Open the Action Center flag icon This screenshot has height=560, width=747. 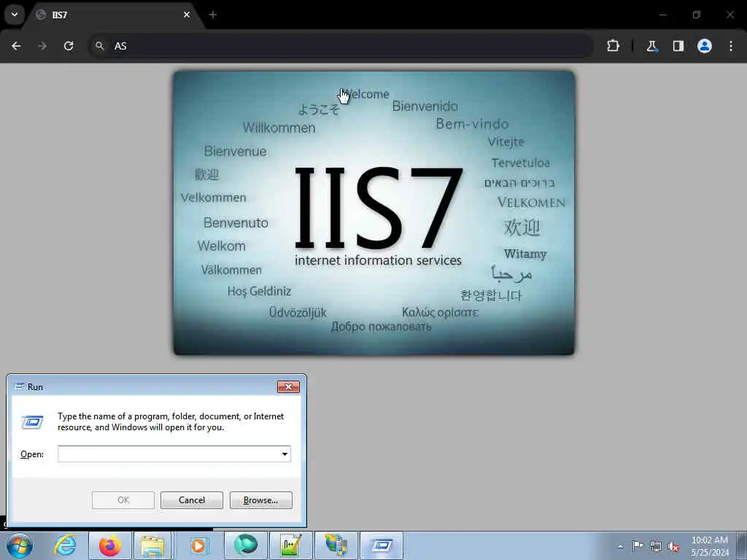click(638, 546)
